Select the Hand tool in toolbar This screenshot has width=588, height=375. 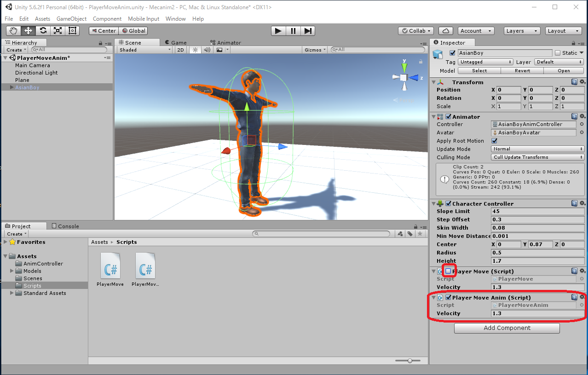pos(13,31)
